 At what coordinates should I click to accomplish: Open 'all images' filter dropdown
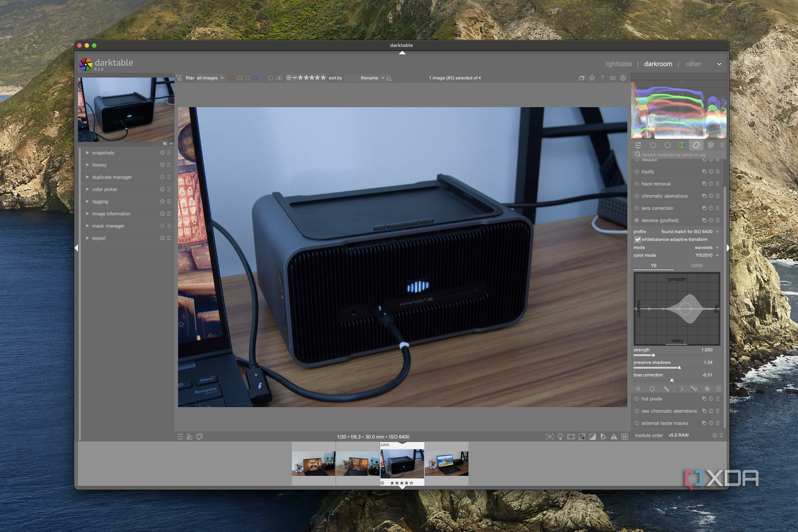tap(210, 78)
